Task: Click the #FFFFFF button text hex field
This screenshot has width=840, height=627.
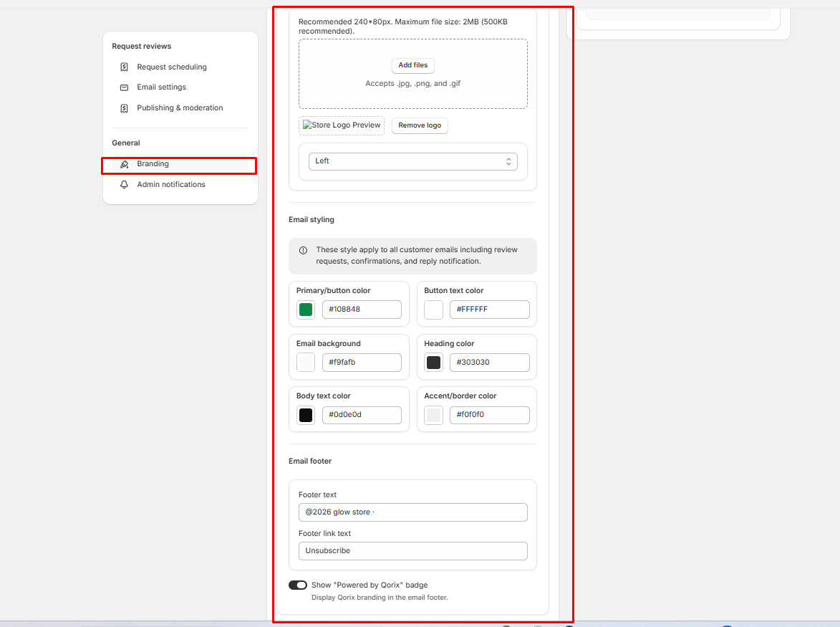Action: pos(490,310)
